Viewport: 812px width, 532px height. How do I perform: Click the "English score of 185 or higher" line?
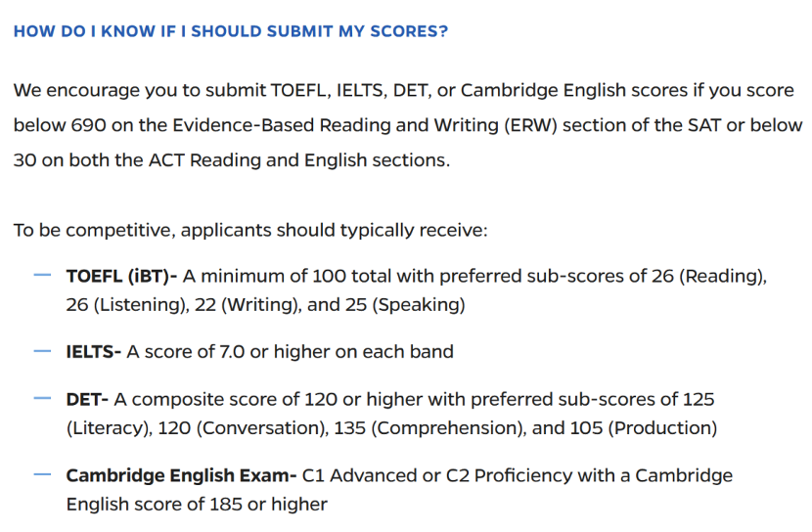[x=196, y=505]
